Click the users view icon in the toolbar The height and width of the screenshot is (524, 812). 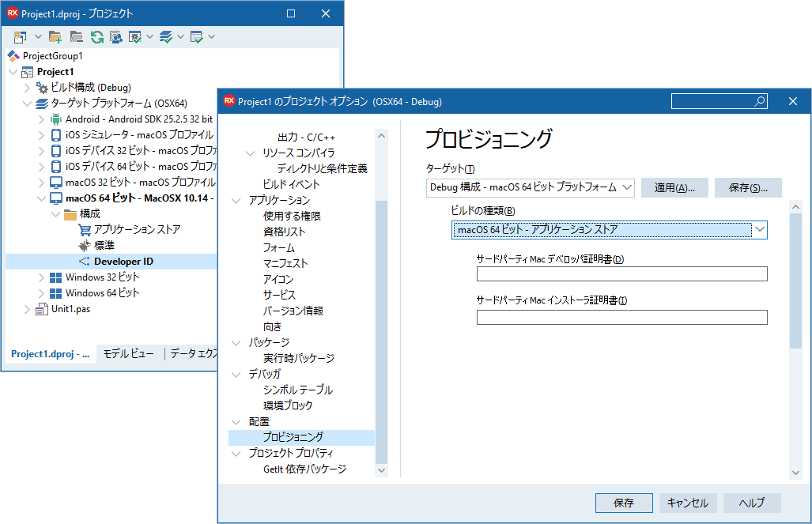pyautogui.click(x=116, y=37)
